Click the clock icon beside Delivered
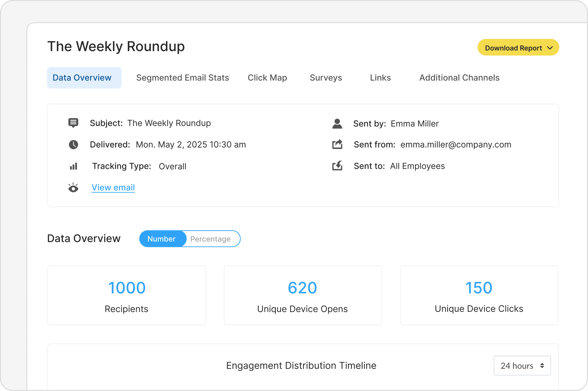 73,145
